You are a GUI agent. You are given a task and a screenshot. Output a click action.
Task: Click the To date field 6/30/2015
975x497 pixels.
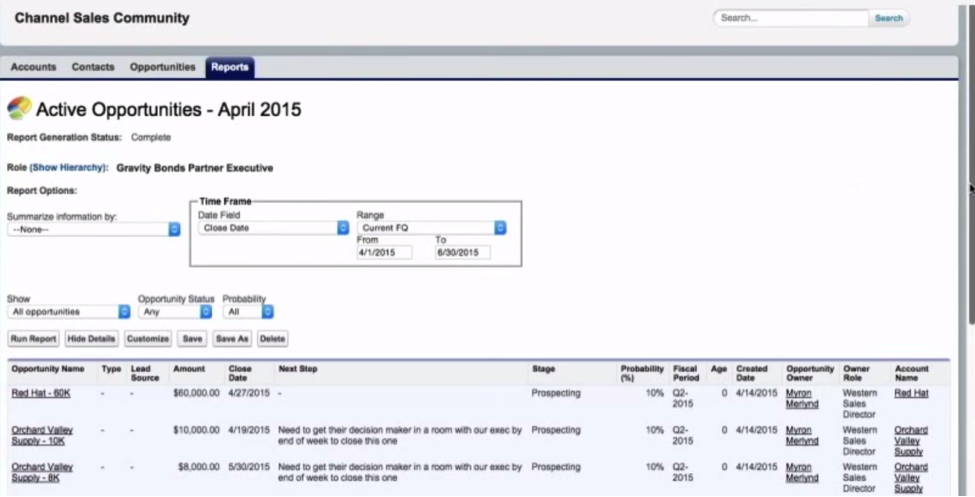463,253
